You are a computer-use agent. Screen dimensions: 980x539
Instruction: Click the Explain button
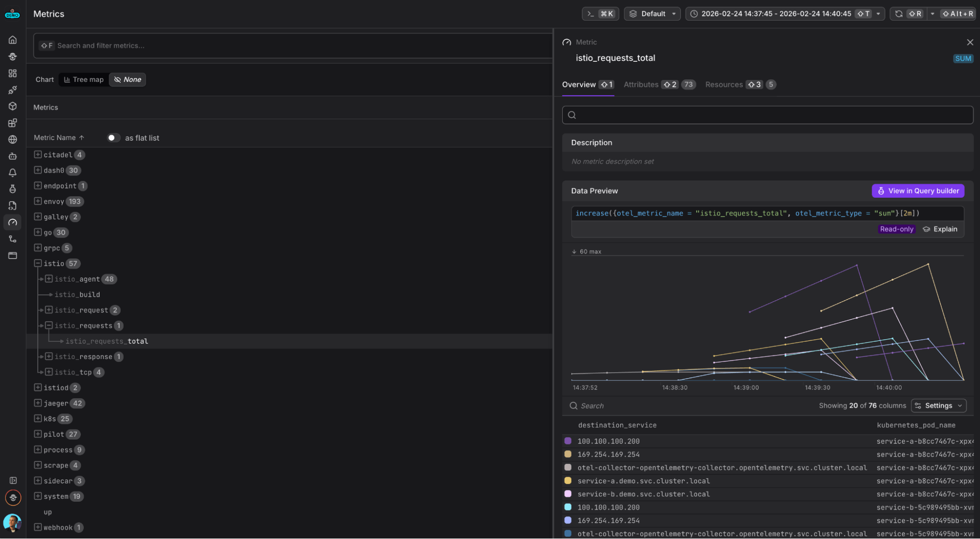[940, 229]
